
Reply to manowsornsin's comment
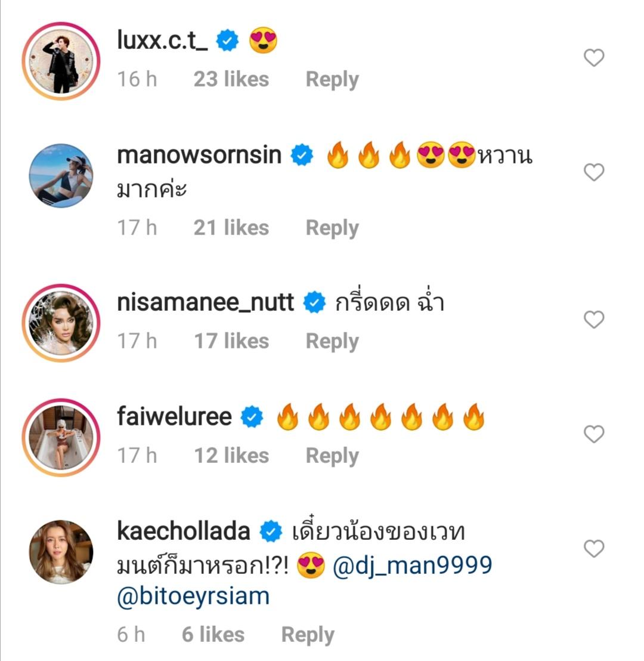[332, 228]
